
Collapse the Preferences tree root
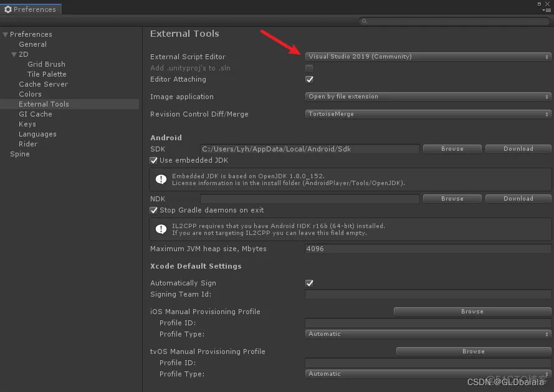(6, 35)
